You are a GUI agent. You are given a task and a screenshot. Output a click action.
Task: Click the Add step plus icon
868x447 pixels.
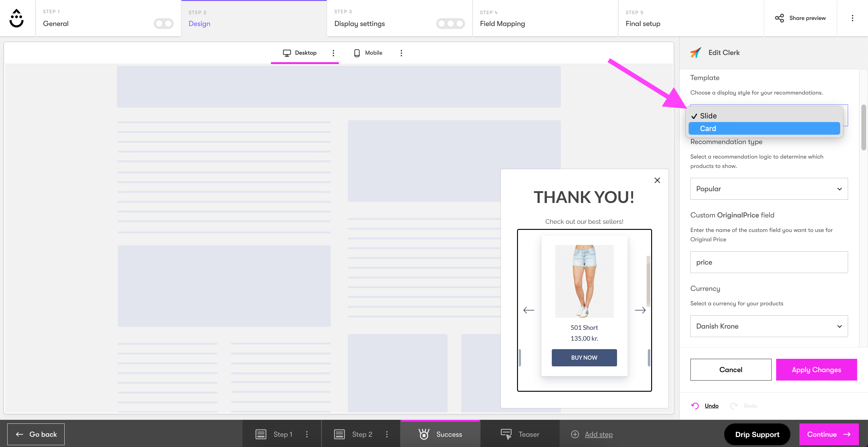click(x=575, y=434)
